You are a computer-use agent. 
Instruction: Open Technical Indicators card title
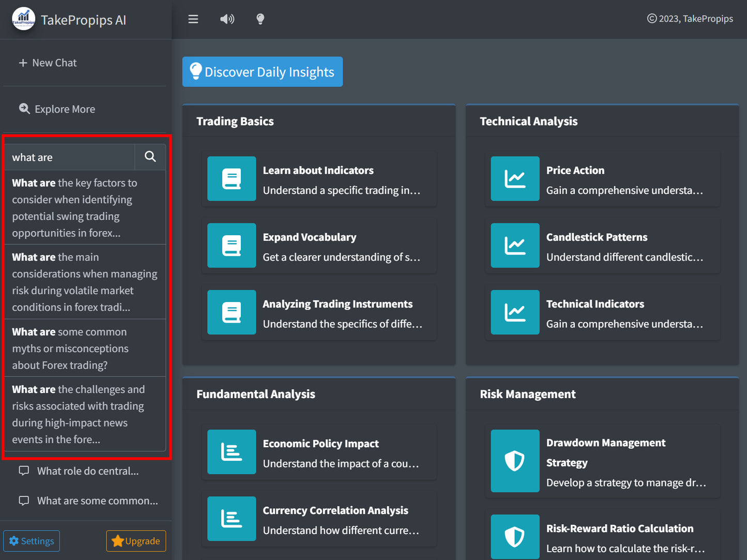[595, 304]
